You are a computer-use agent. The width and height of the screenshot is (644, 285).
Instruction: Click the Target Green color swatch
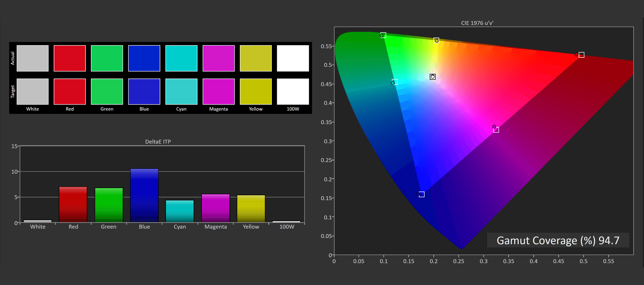tap(107, 92)
